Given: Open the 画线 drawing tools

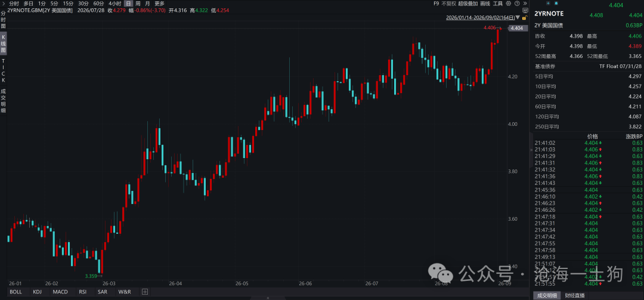Looking at the screenshot, I should (485, 4).
